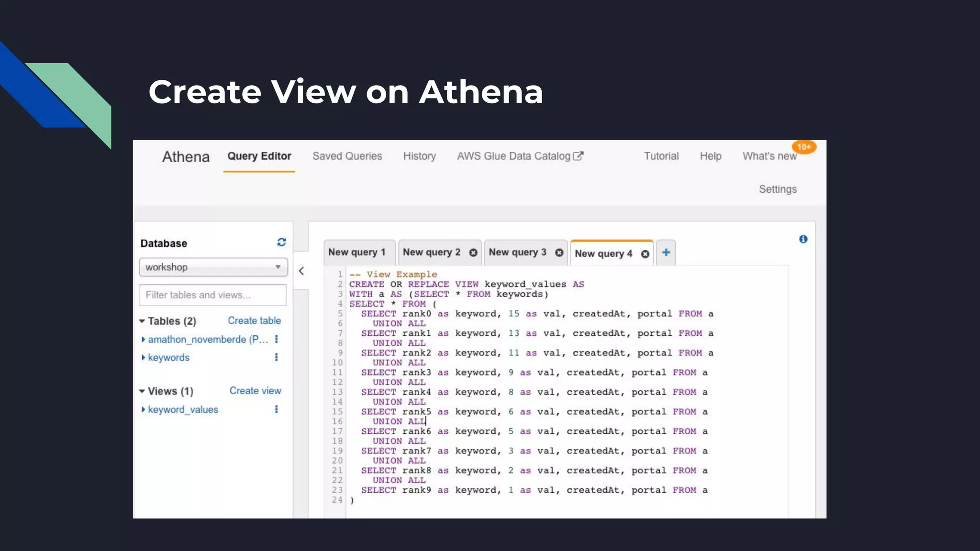Add a new query tab
980x551 pixels.
tap(666, 253)
